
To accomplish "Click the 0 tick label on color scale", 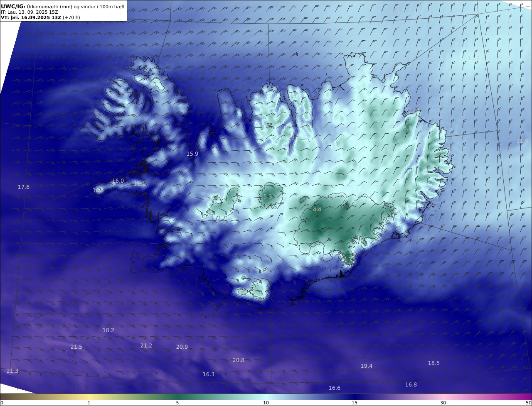I will [2, 403].
